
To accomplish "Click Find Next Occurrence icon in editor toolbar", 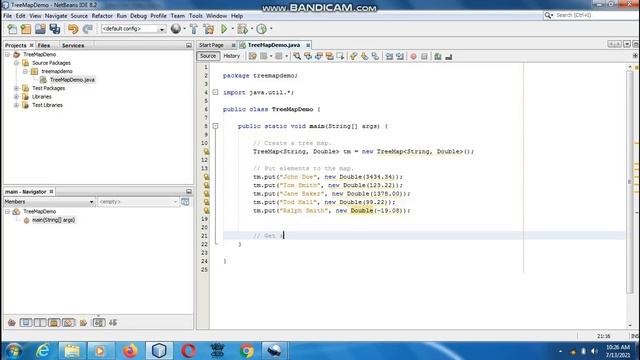I will 318,56.
